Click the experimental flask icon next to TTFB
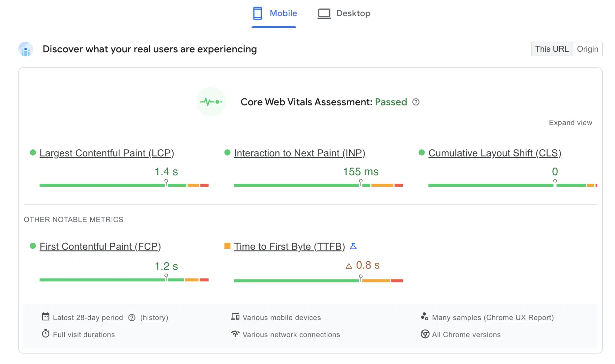 click(x=354, y=246)
